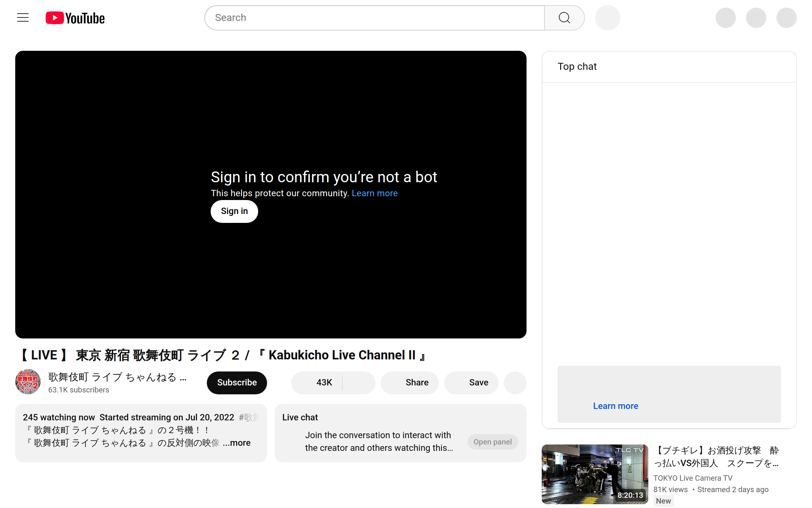Save the video to a playlist
Image resolution: width=812 pixels, height=508 pixels.
point(471,382)
